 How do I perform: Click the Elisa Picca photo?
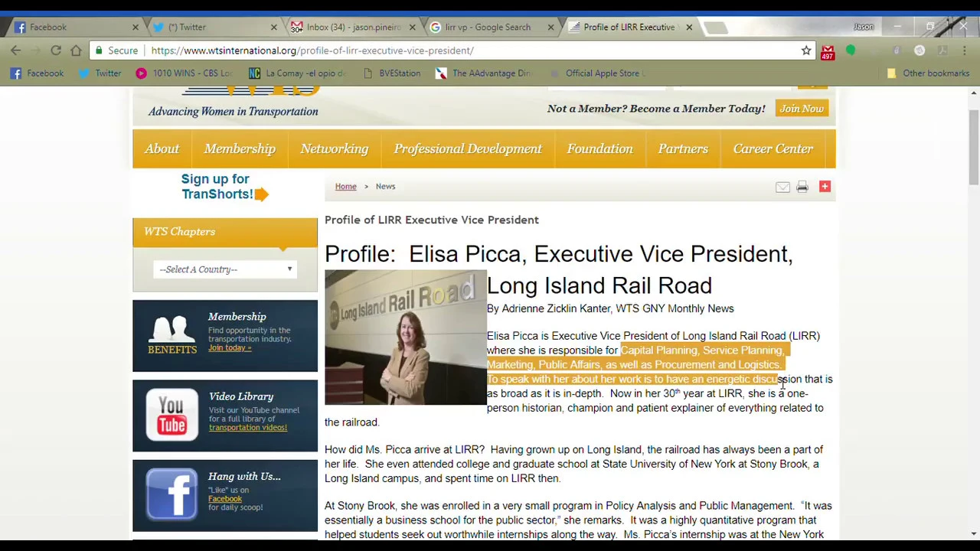(406, 337)
